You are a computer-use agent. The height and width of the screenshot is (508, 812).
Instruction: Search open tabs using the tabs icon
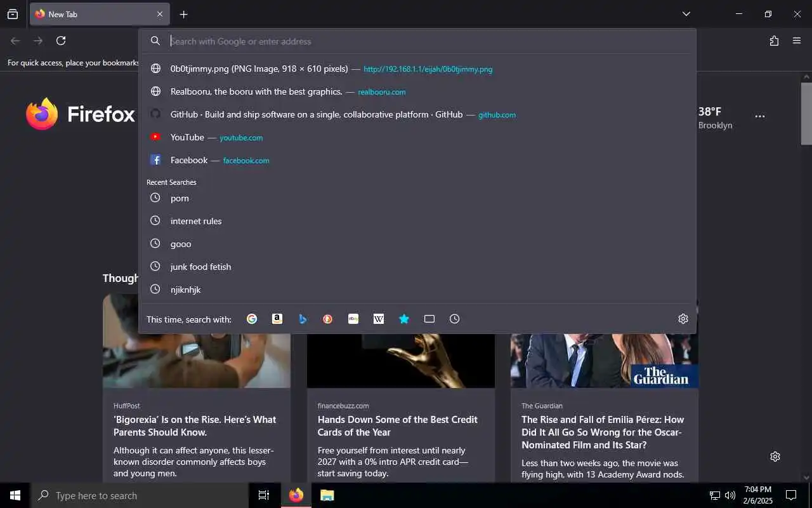click(429, 319)
